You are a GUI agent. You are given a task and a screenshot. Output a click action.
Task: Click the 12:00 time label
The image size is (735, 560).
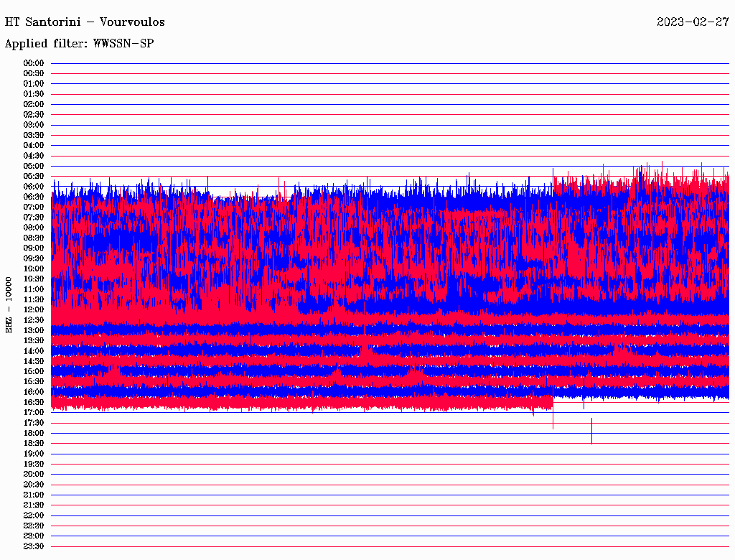click(x=34, y=309)
